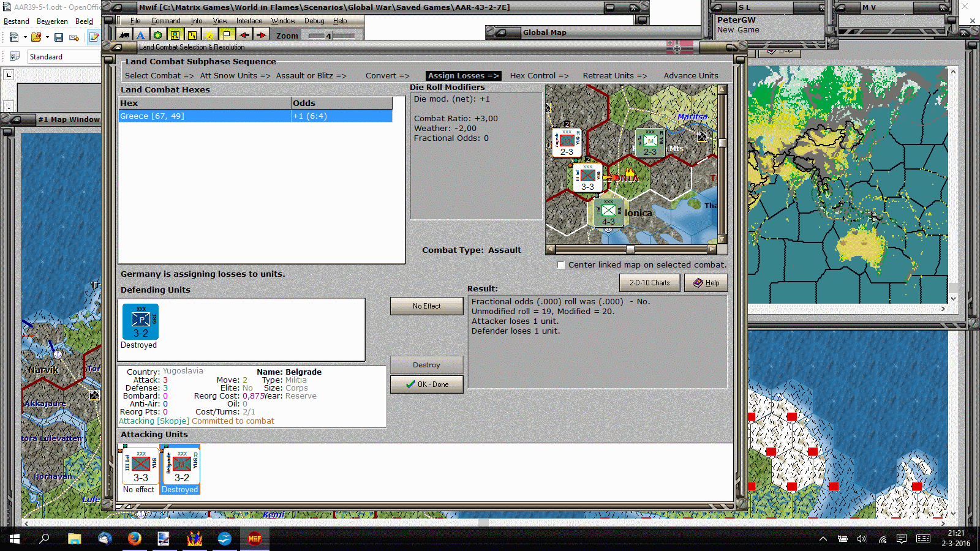Select the III Inf 3-3 attacking unit counter
This screenshot has height=551, width=980.
point(141,466)
